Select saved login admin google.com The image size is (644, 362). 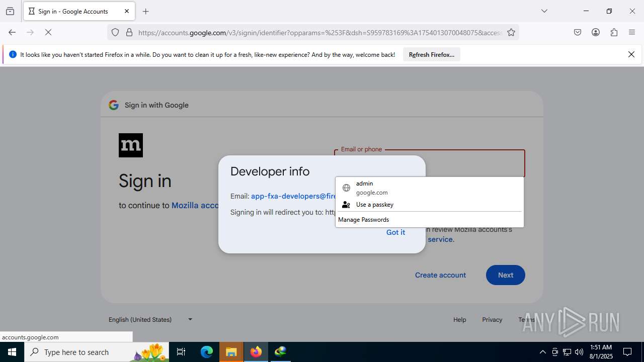click(x=430, y=188)
